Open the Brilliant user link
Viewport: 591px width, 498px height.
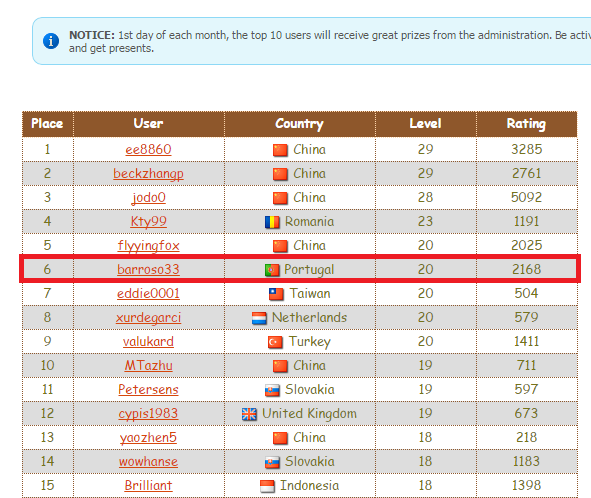point(149,486)
